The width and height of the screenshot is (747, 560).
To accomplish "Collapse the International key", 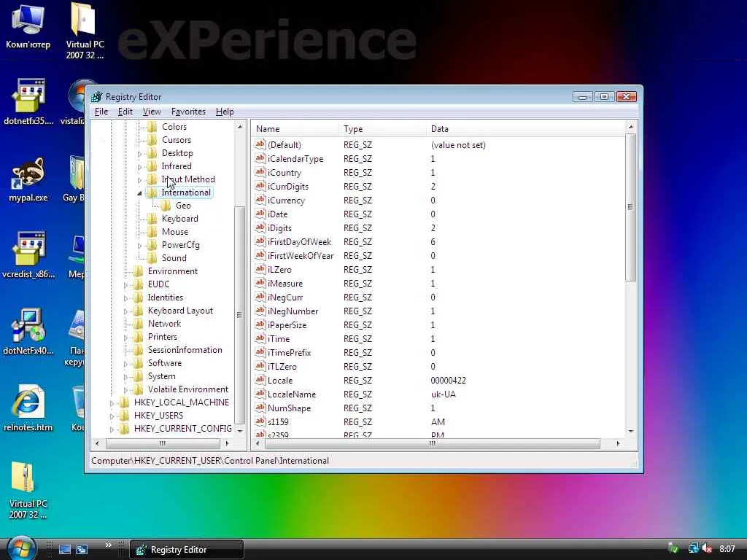I will click(x=139, y=192).
